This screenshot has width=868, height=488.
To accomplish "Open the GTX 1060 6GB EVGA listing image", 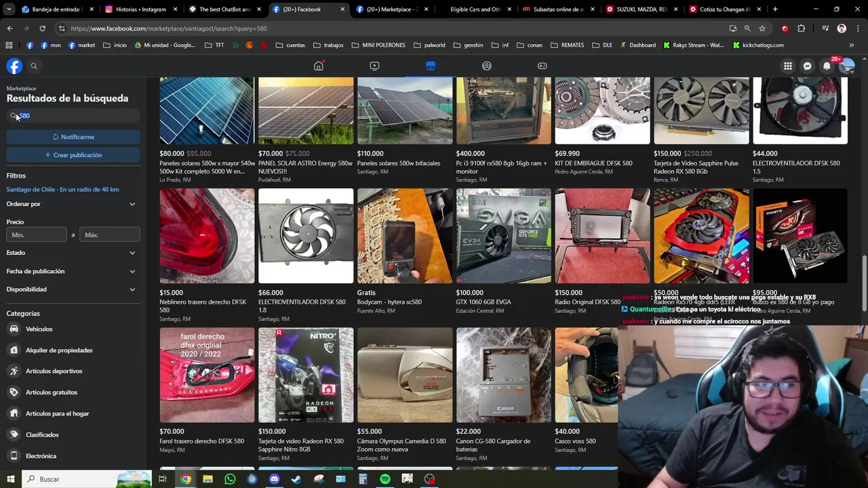I will coord(503,236).
